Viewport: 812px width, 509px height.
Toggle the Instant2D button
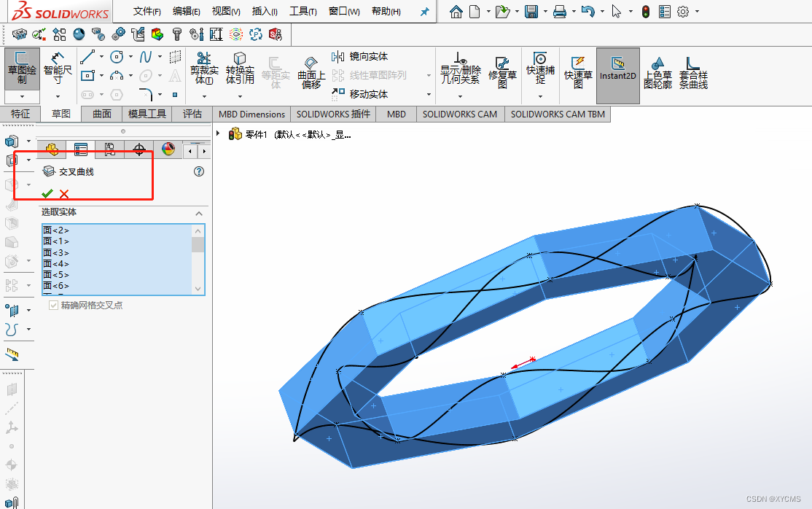(x=618, y=76)
